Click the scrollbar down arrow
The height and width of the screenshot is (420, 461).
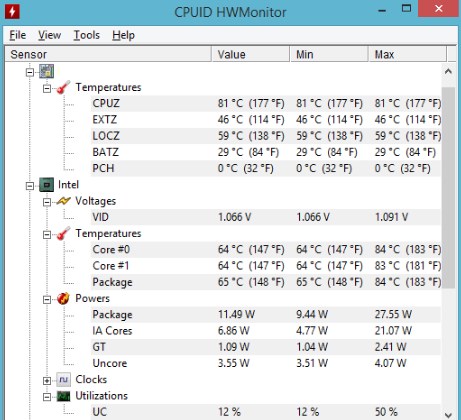(x=448, y=415)
